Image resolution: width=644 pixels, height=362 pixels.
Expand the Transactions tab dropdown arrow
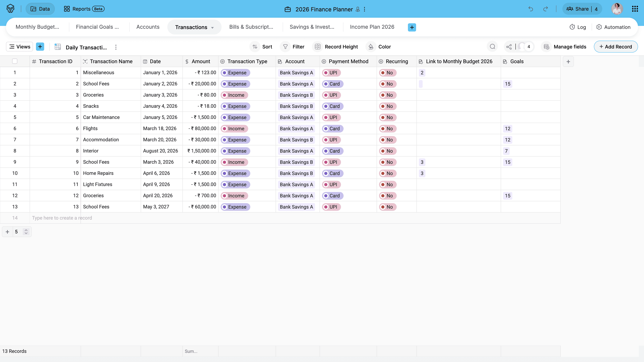click(x=212, y=28)
